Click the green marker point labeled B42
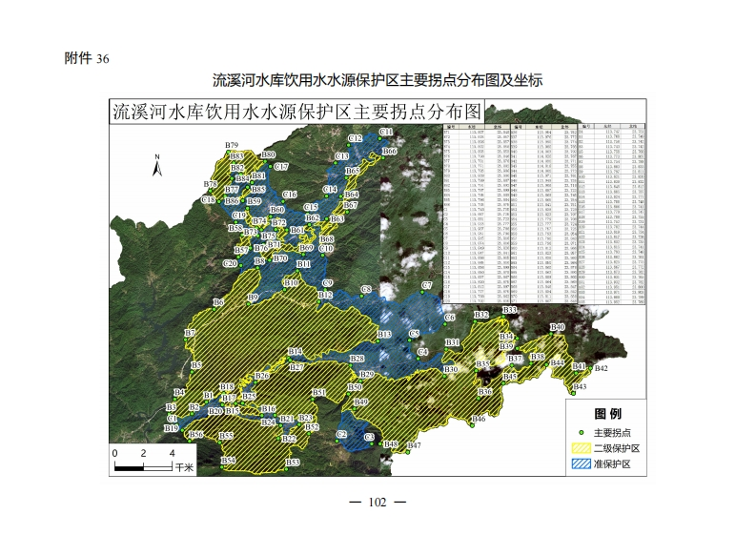 point(590,370)
